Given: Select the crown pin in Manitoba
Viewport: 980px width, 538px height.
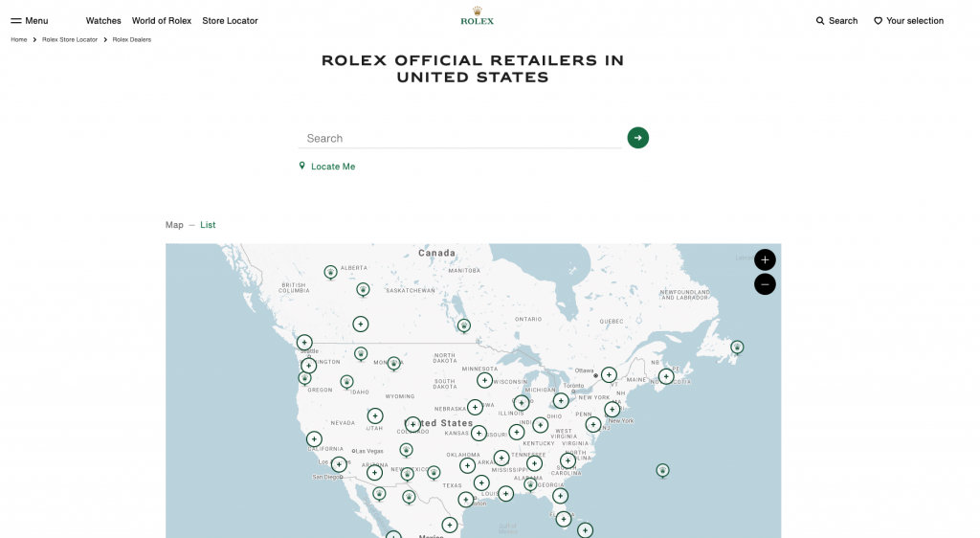Looking at the screenshot, I should (464, 325).
